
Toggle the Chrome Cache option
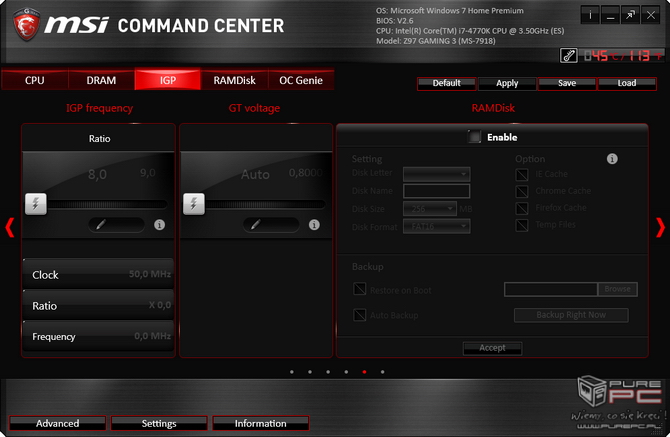tap(522, 191)
